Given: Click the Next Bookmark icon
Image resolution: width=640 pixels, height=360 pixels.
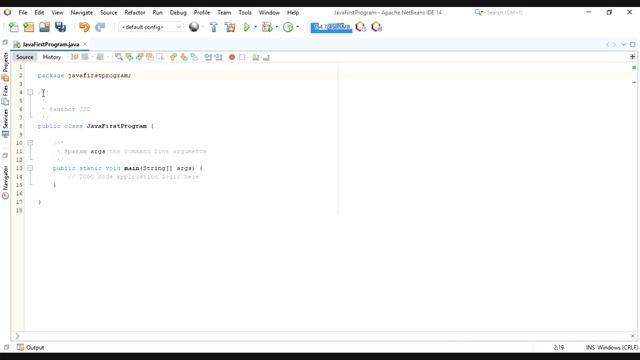Looking at the screenshot, I should tap(184, 57).
